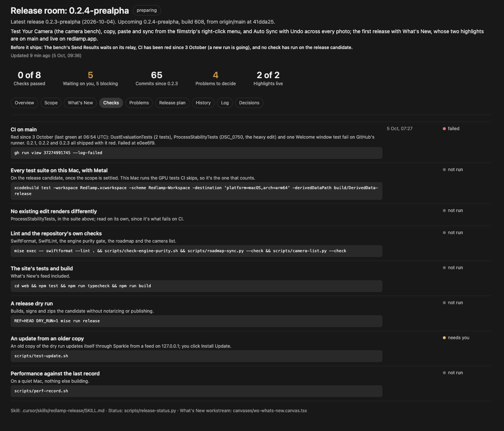
Task: Click 'No existing edit renders differently' check title
Action: click(54, 211)
